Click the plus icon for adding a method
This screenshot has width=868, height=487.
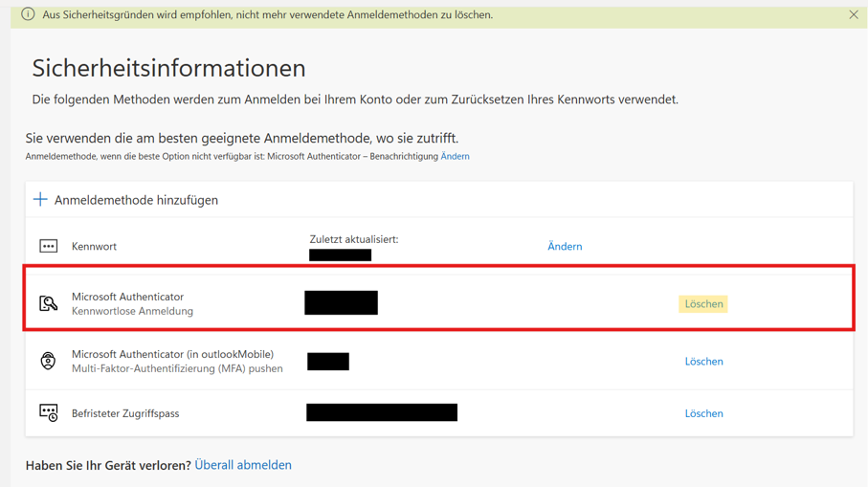[40, 199]
